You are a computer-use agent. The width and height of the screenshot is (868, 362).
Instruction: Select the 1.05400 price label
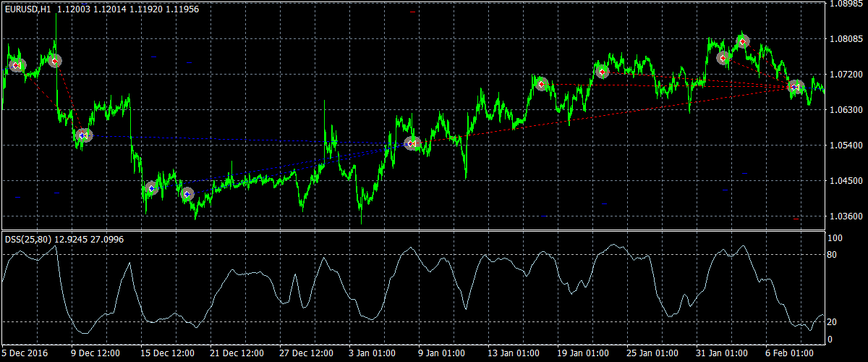[x=846, y=146]
